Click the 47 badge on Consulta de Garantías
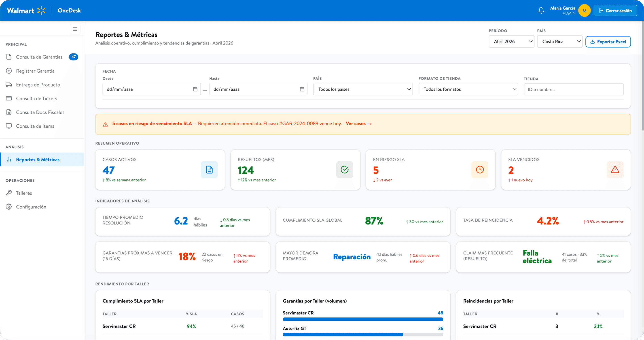The width and height of the screenshot is (644, 340). pos(74,57)
